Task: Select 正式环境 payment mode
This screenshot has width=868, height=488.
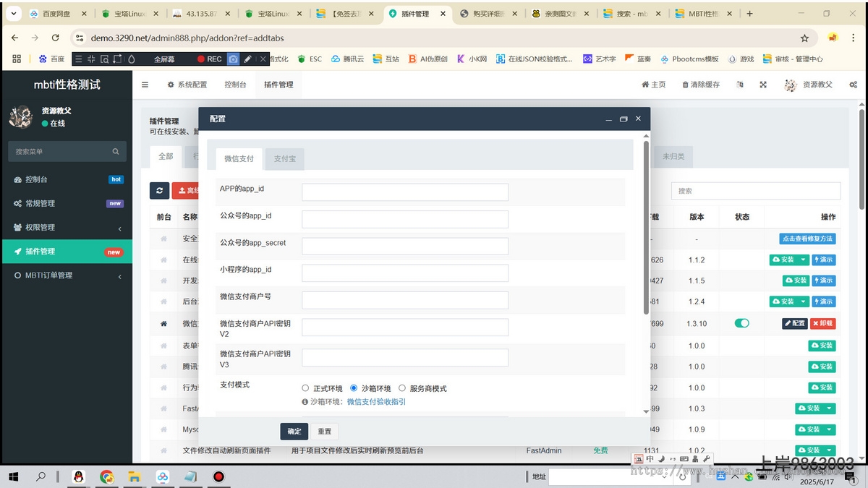Action: [305, 388]
